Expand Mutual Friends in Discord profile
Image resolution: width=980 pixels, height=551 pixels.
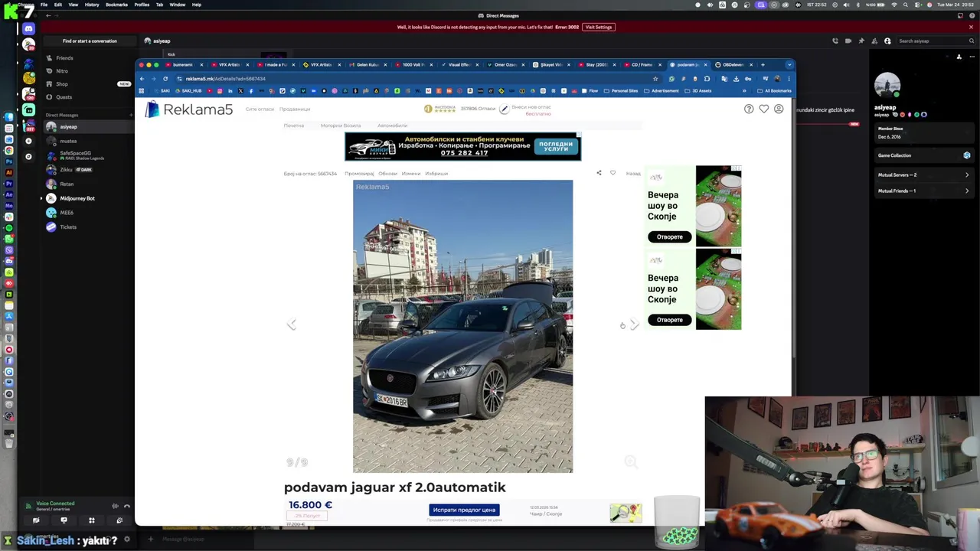coord(923,191)
